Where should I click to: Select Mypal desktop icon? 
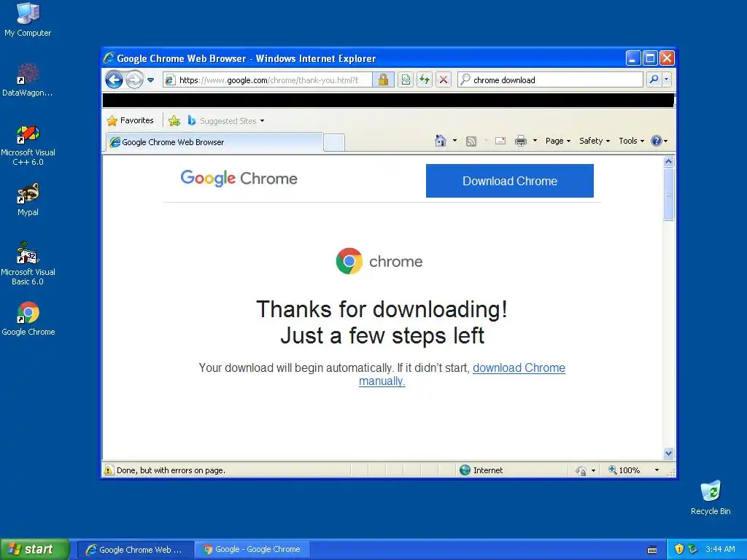tap(28, 200)
